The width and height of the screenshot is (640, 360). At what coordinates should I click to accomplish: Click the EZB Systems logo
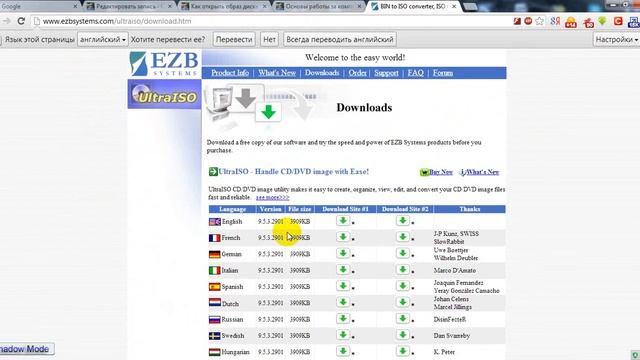pos(164,64)
